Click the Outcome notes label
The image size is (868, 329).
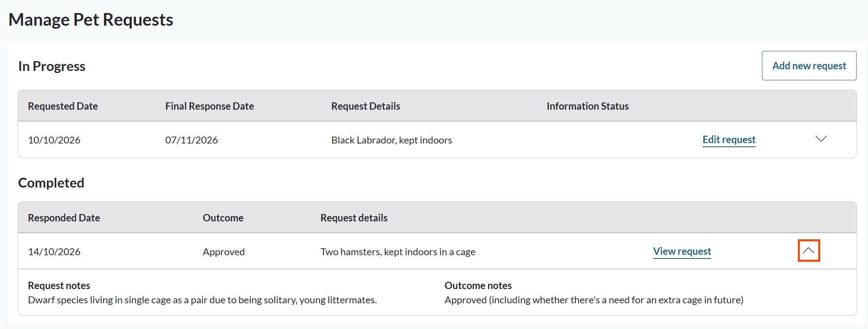[x=478, y=285]
